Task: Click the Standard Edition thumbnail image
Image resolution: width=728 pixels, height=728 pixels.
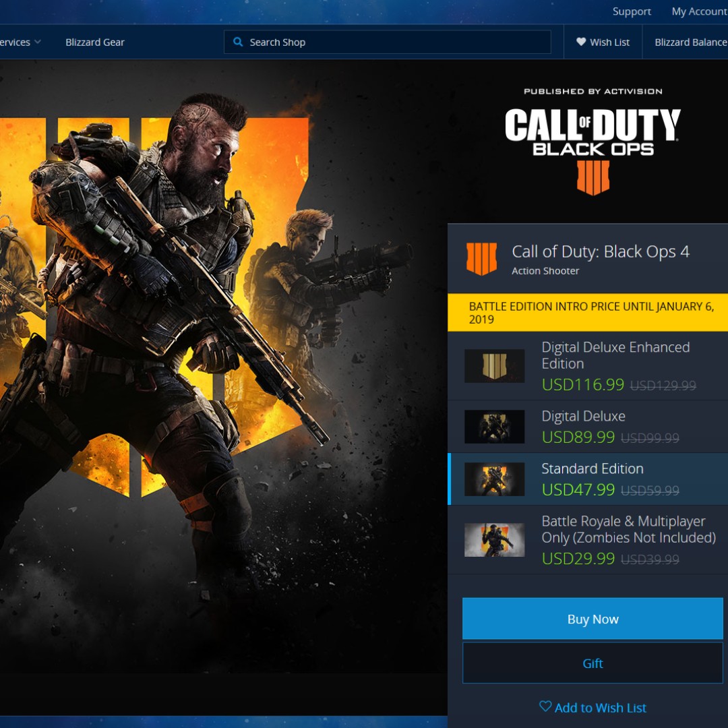Action: coord(495,479)
